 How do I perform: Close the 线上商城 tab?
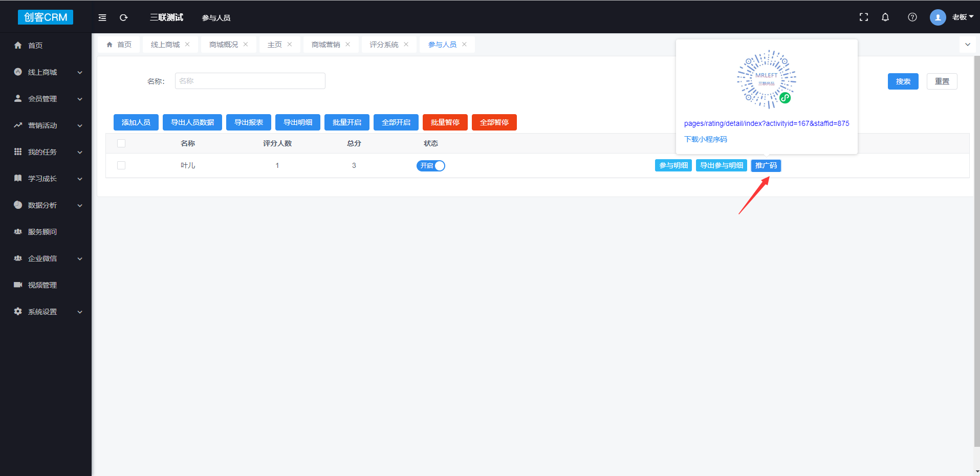187,45
